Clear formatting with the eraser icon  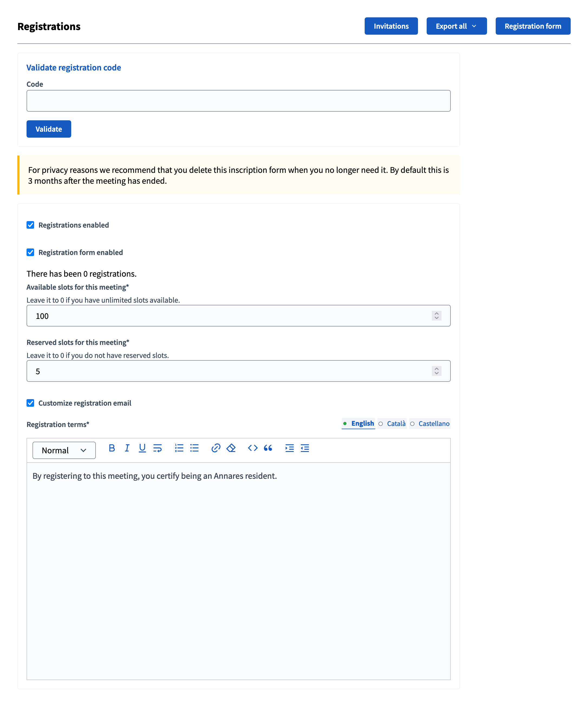pos(231,448)
